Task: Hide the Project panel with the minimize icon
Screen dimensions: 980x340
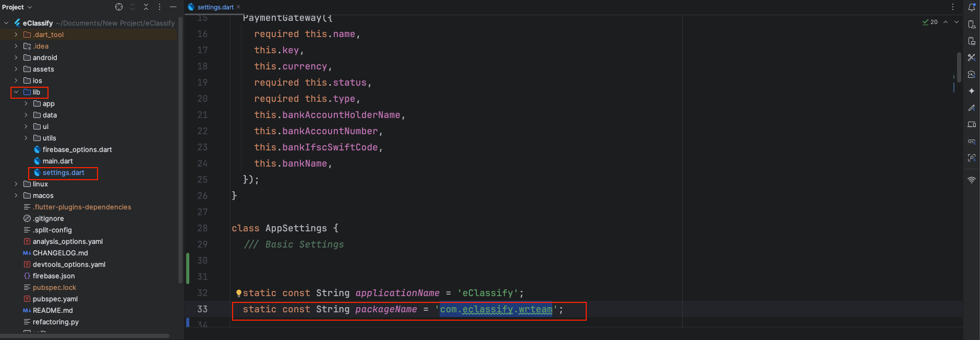Action: point(173,7)
